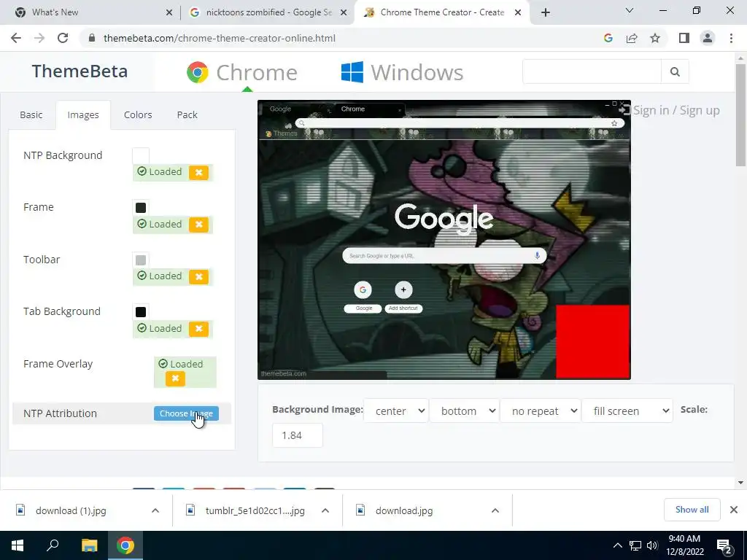Close the downloads bar
Image resolution: width=747 pixels, height=560 pixels.
coord(734,510)
